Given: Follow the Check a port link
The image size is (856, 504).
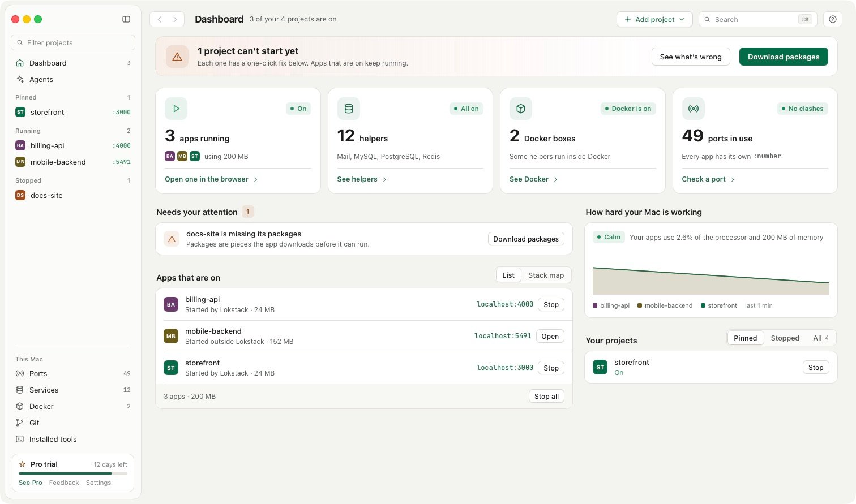Looking at the screenshot, I should tap(708, 179).
